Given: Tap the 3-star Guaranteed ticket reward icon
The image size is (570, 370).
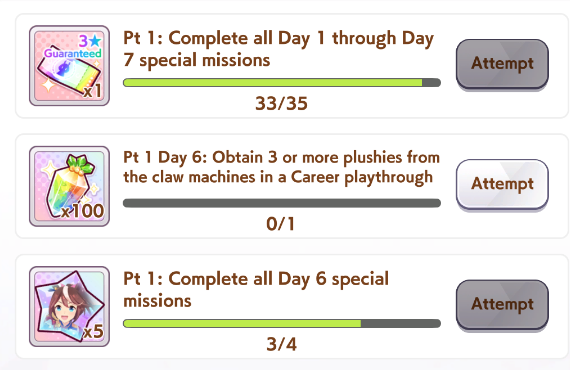Looking at the screenshot, I should 69,66.
